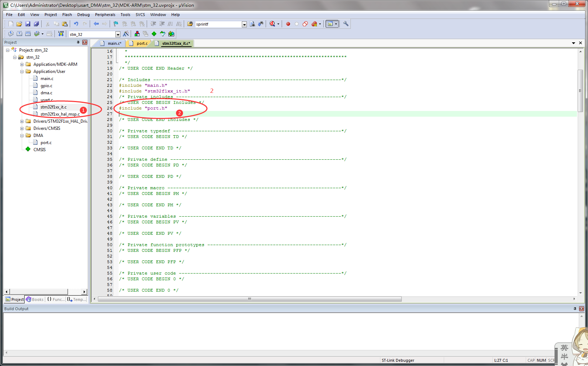
Task: Insert a bookmark with the flag icon
Action: [x=116, y=24]
